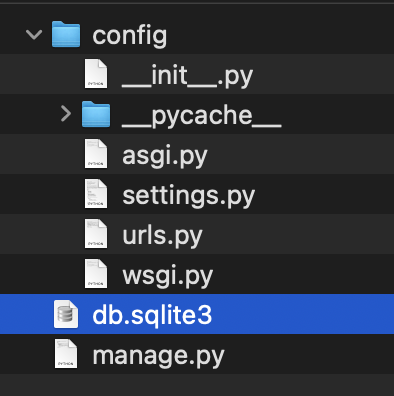Expand the __pycache__ folder arrow
This screenshot has height=396, width=394.
[66, 114]
